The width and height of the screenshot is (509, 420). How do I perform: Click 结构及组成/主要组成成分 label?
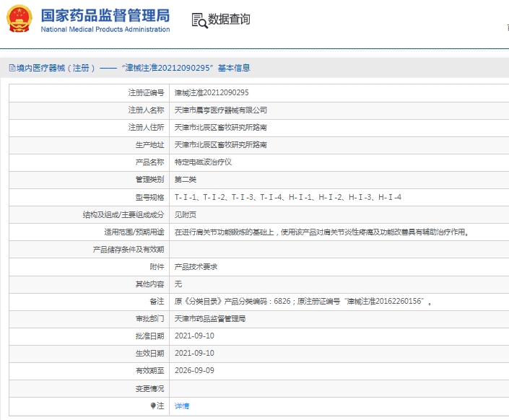click(x=123, y=214)
